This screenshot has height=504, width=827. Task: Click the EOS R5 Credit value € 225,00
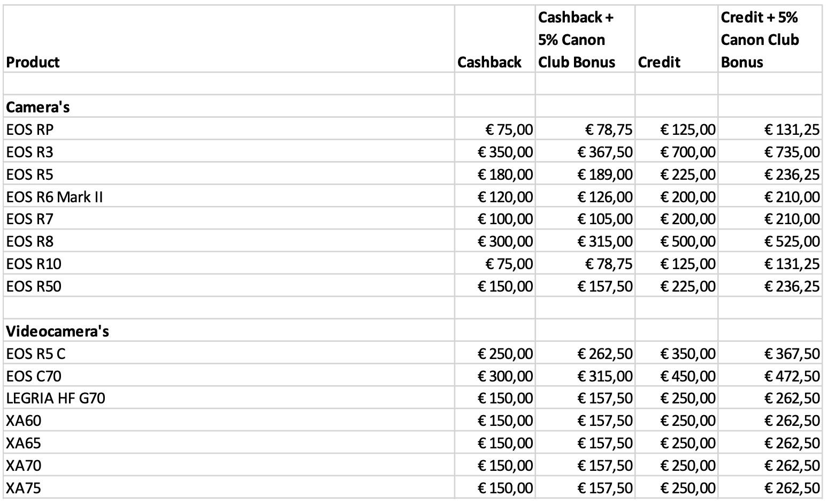[688, 174]
